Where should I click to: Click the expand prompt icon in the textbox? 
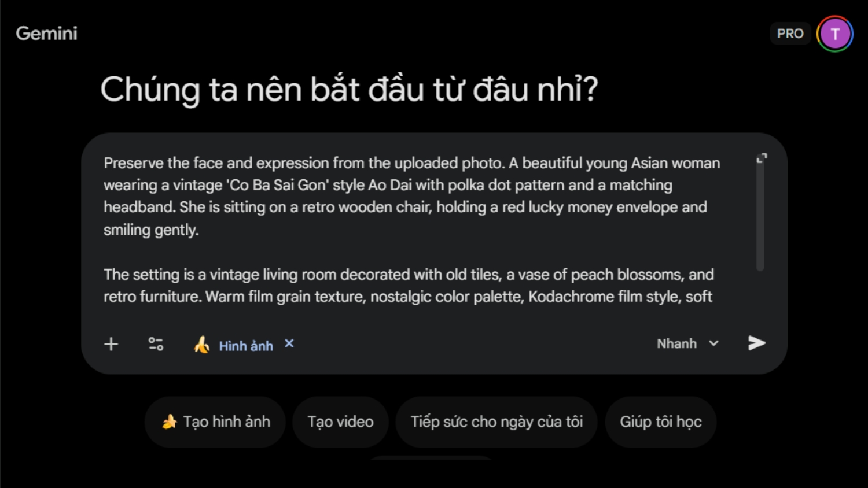click(x=763, y=156)
